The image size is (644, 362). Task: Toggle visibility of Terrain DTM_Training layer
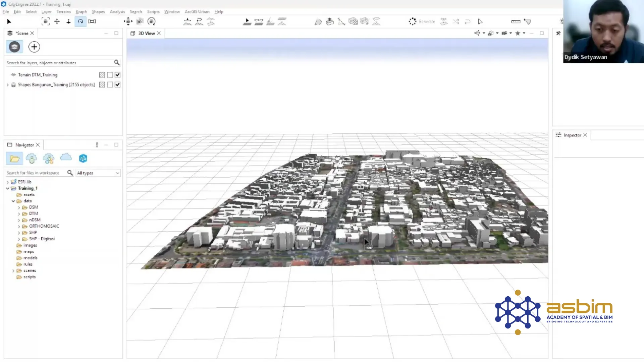117,75
